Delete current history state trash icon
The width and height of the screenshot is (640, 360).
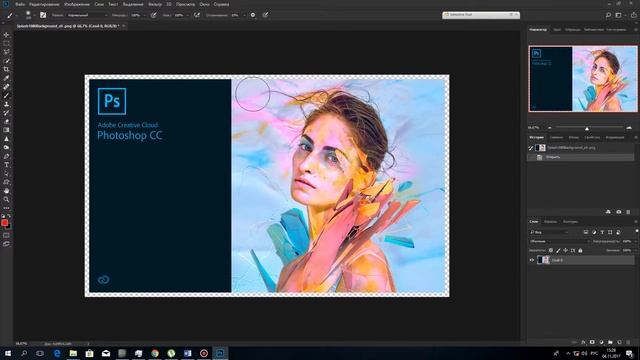(628, 212)
